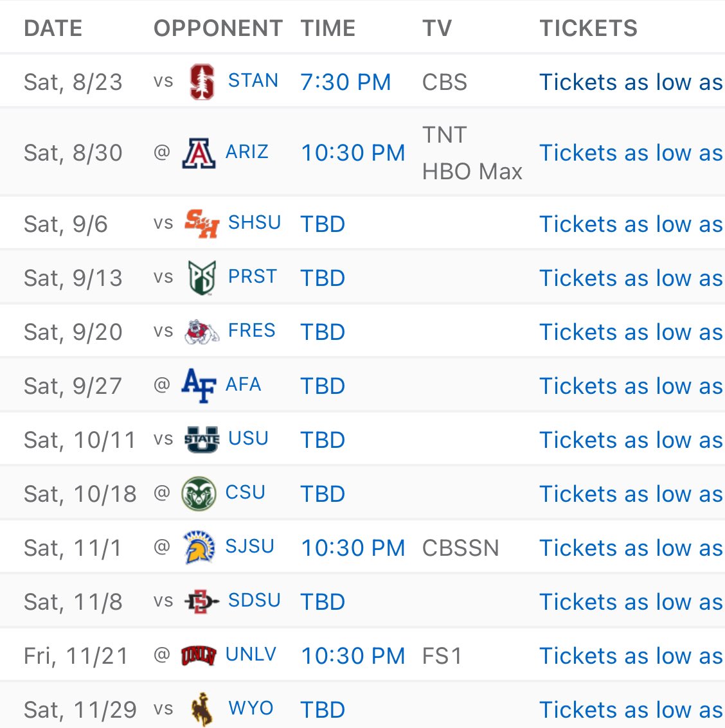The width and height of the screenshot is (725, 728).
Task: Open the STAN opponent team link
Action: [253, 81]
